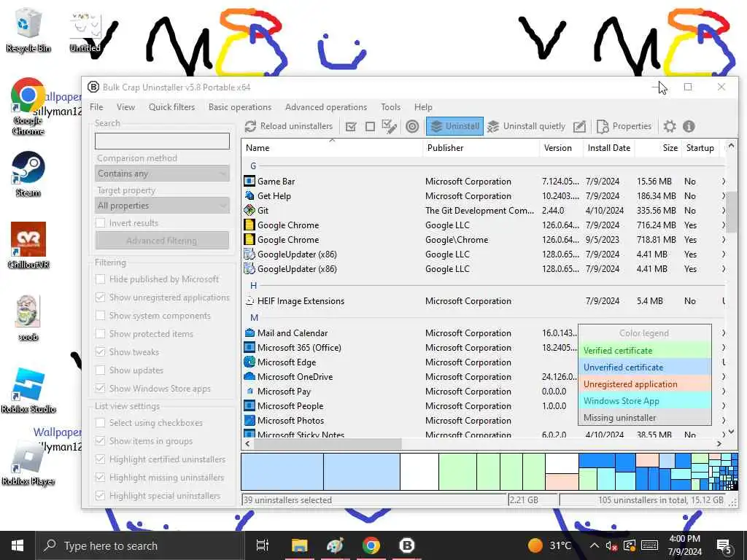The width and height of the screenshot is (747, 560).
Task: Open the View menu
Action: 125,107
